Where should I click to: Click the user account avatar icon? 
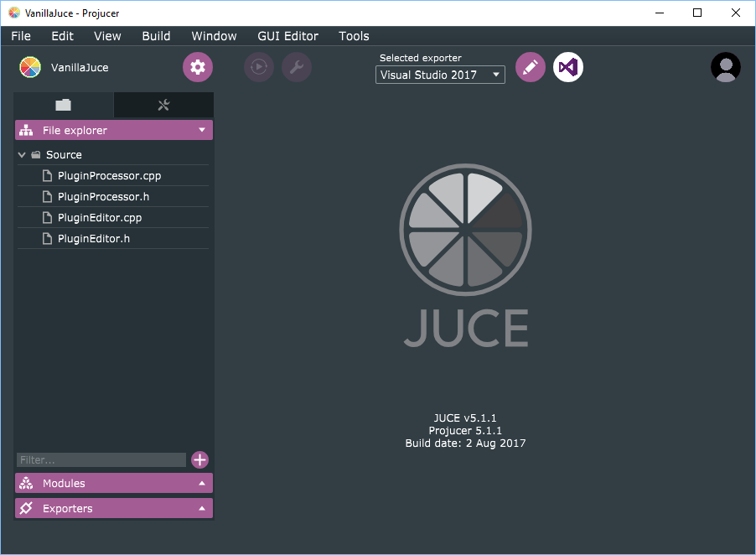(x=725, y=67)
